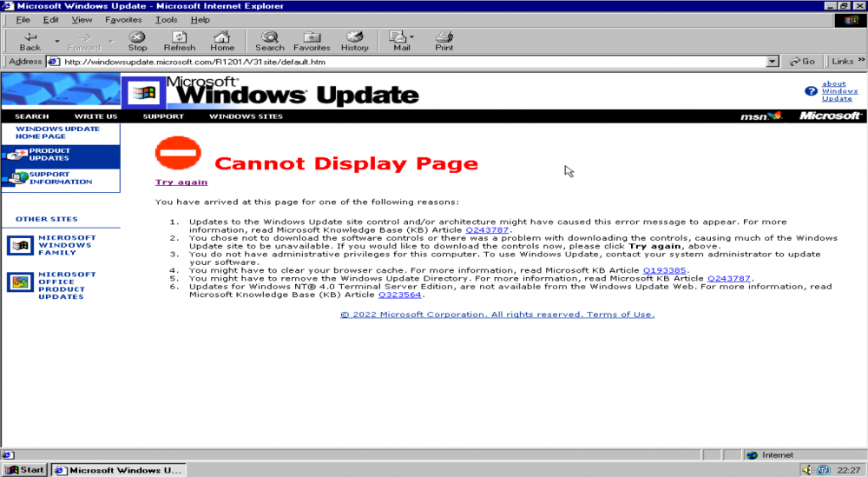Open the Favorites folder icon
This screenshot has height=477, width=868.
311,37
